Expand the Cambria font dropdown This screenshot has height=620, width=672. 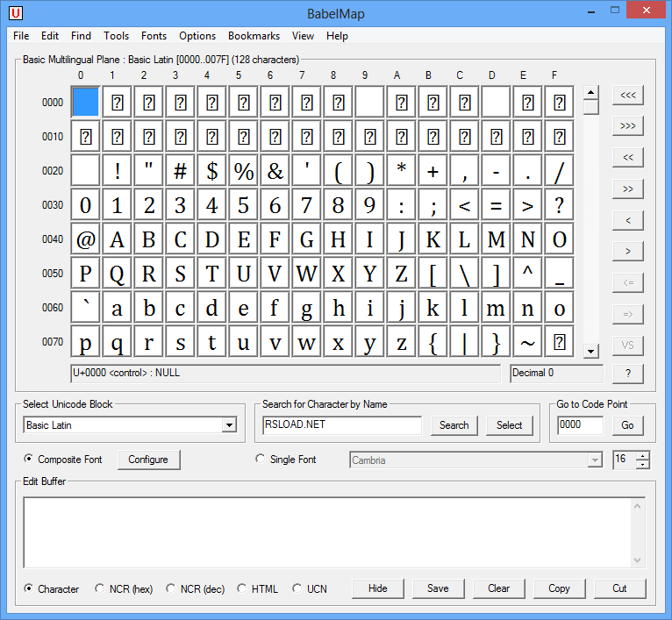pyautogui.click(x=596, y=460)
